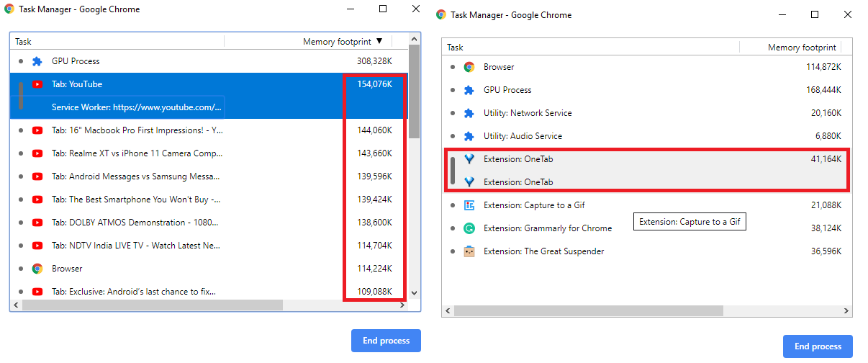
Task: Select the DOLBY ATMOS Demonstration tab row
Action: [209, 223]
